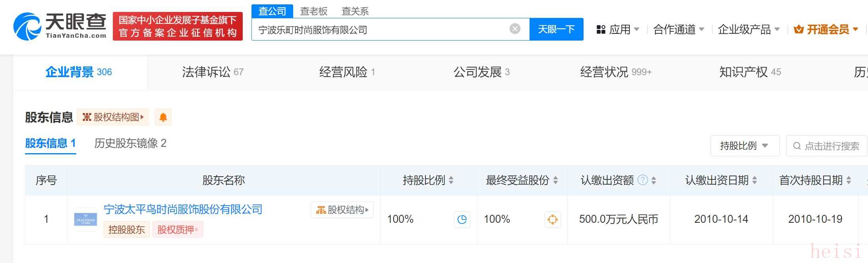Open the 股权结构图 button
The image size is (868, 263).
[x=113, y=117]
